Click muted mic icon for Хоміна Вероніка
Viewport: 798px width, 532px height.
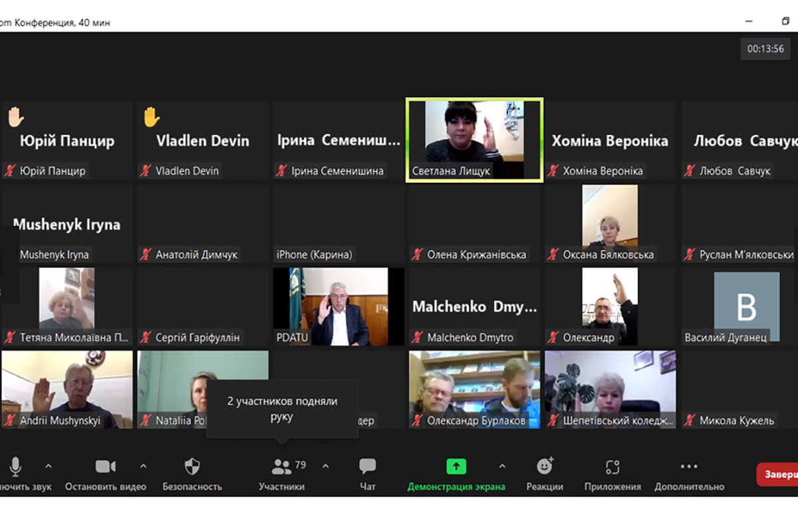pos(553,171)
